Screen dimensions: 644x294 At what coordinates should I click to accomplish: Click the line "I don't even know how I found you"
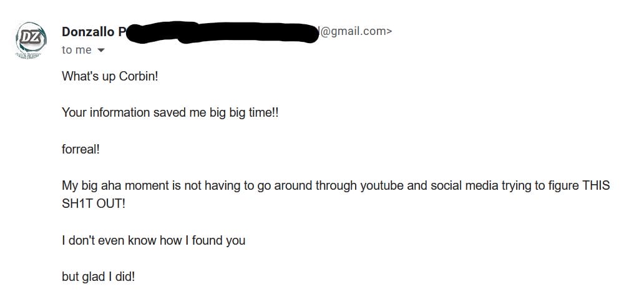pyautogui.click(x=154, y=240)
